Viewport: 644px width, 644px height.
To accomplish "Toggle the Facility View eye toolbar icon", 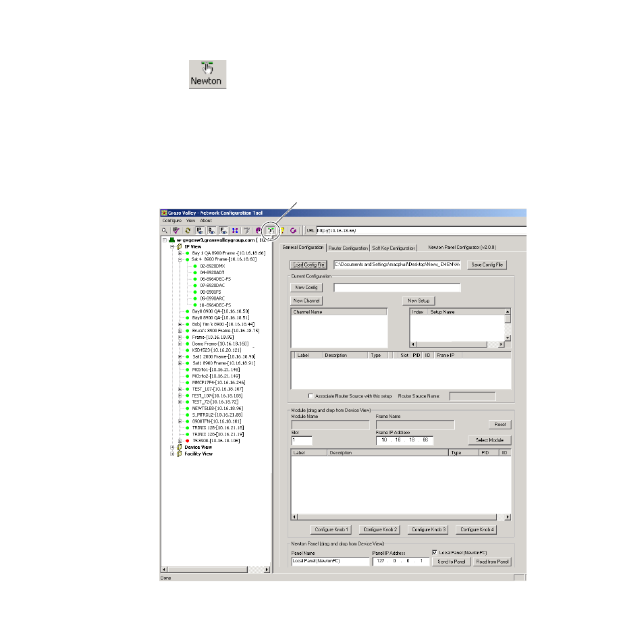I will (x=223, y=231).
